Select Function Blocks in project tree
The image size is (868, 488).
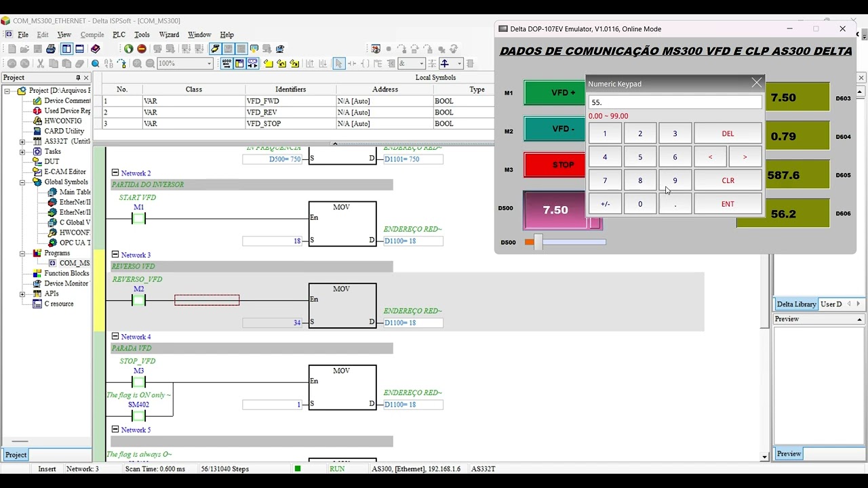66,273
